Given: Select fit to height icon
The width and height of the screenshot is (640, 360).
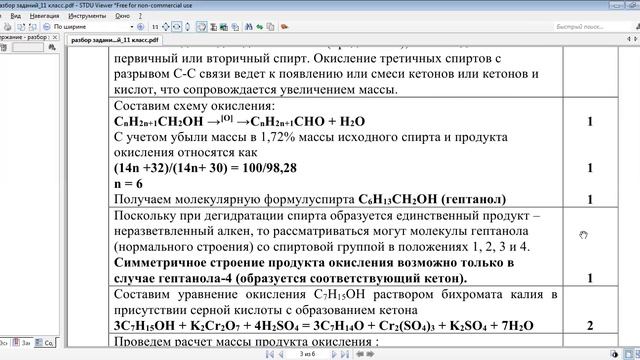Looking at the screenshot, I should coord(187,27).
